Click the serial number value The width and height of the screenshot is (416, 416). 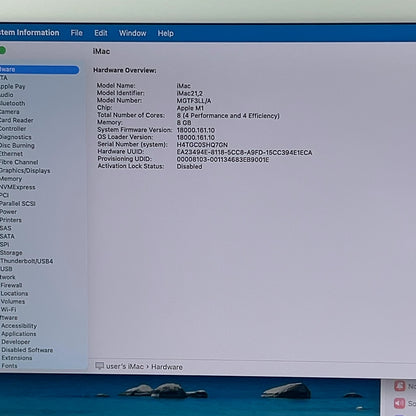(202, 145)
